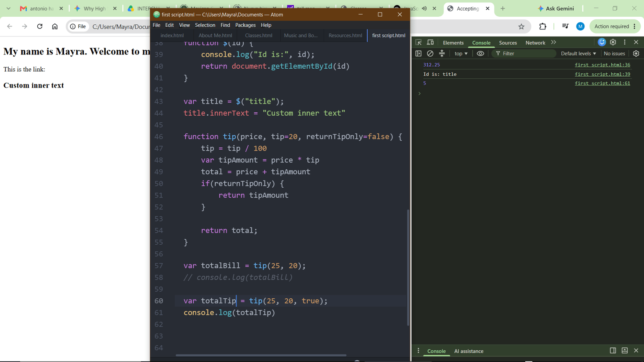
Task: Open the first_script.html:39 source link
Action: point(602,74)
